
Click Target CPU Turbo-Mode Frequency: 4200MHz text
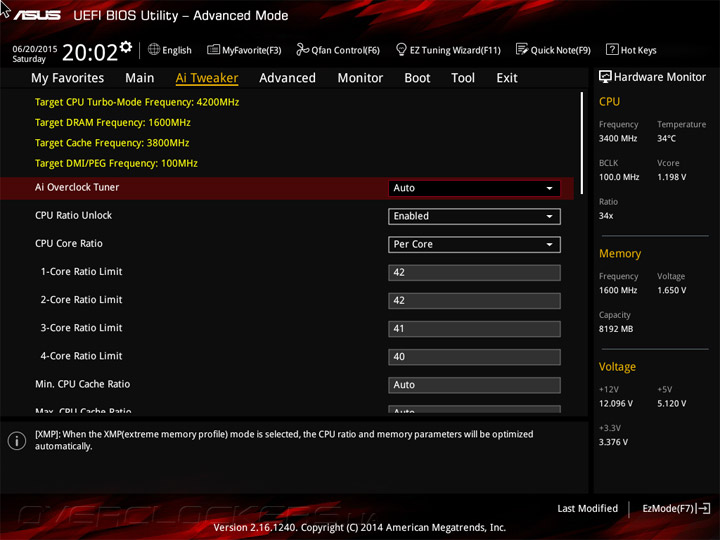[137, 102]
